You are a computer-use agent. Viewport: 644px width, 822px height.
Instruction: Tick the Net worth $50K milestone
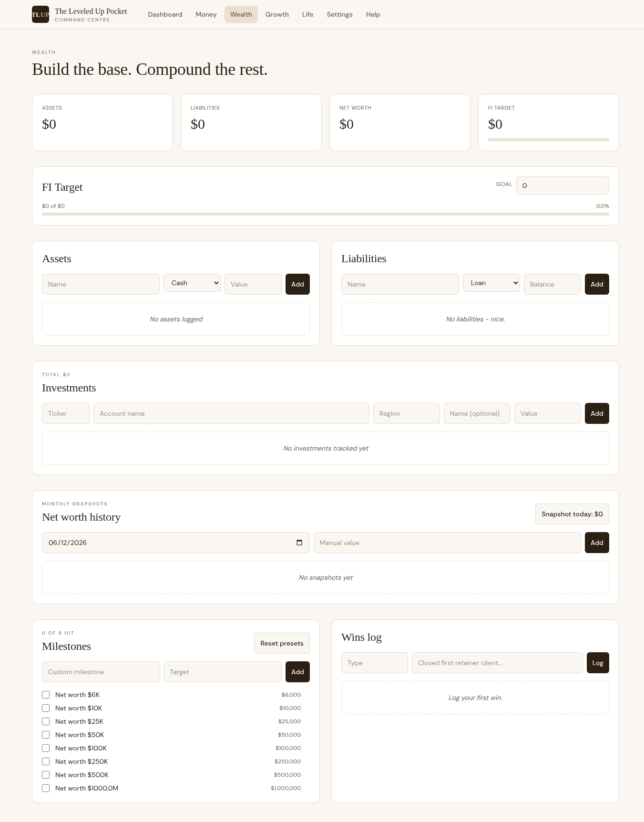[x=46, y=735]
